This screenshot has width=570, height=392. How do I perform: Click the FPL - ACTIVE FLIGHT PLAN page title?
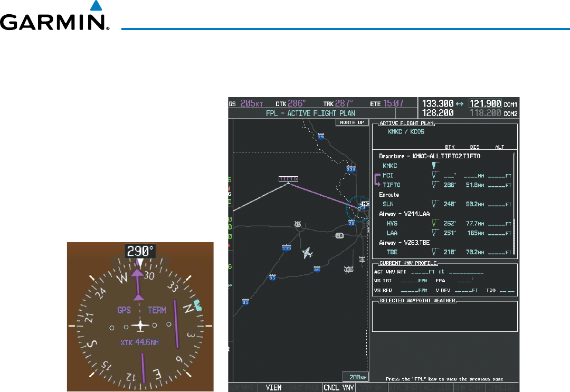click(310, 113)
